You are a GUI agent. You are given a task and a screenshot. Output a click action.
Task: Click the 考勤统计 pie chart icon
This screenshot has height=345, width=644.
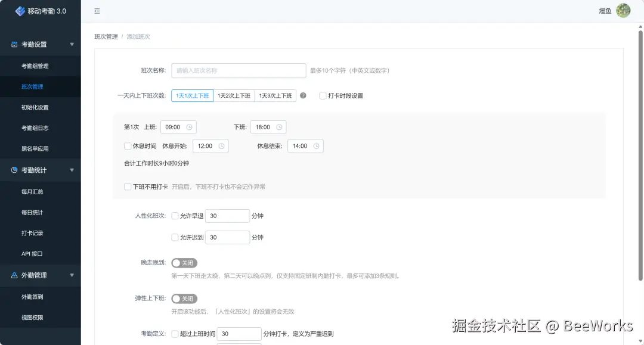[14, 170]
